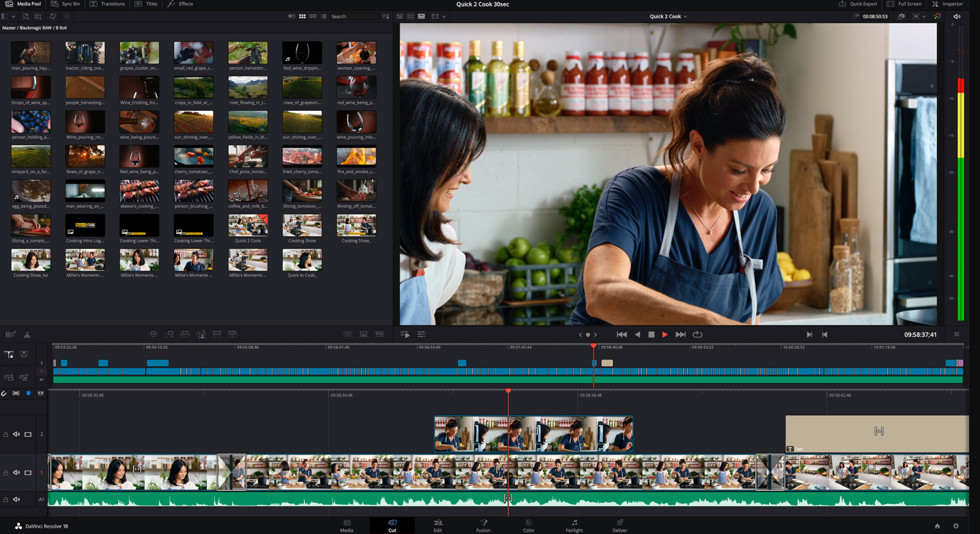Expand the media pool bin view options

[x=14, y=16]
